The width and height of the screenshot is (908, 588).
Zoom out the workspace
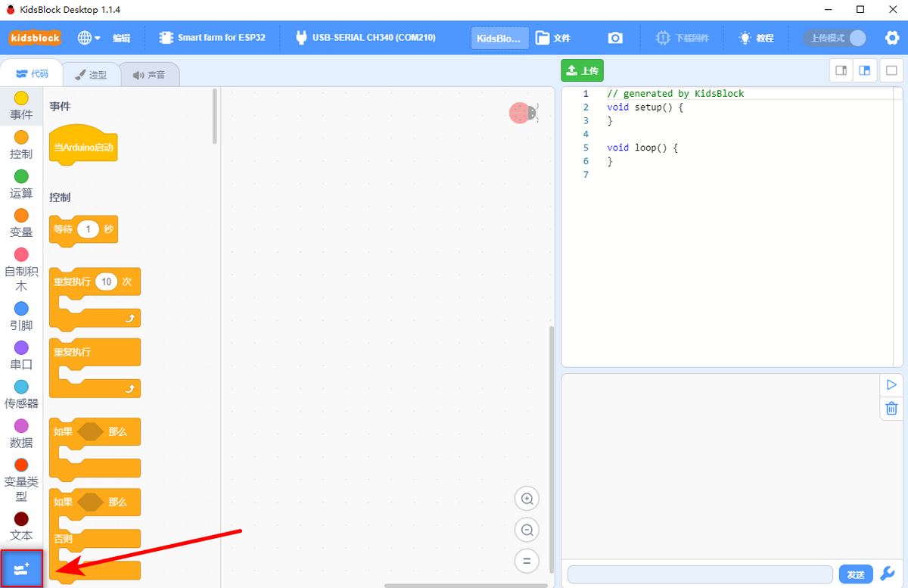click(527, 530)
